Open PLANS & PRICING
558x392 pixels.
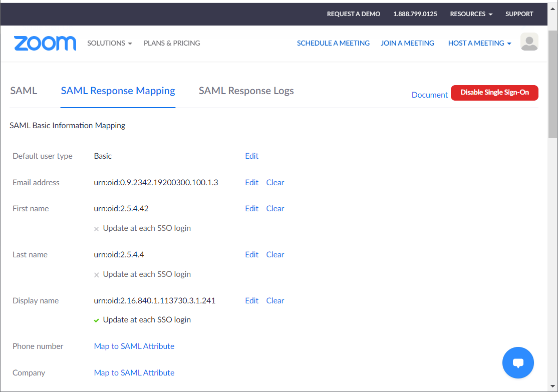(x=171, y=43)
